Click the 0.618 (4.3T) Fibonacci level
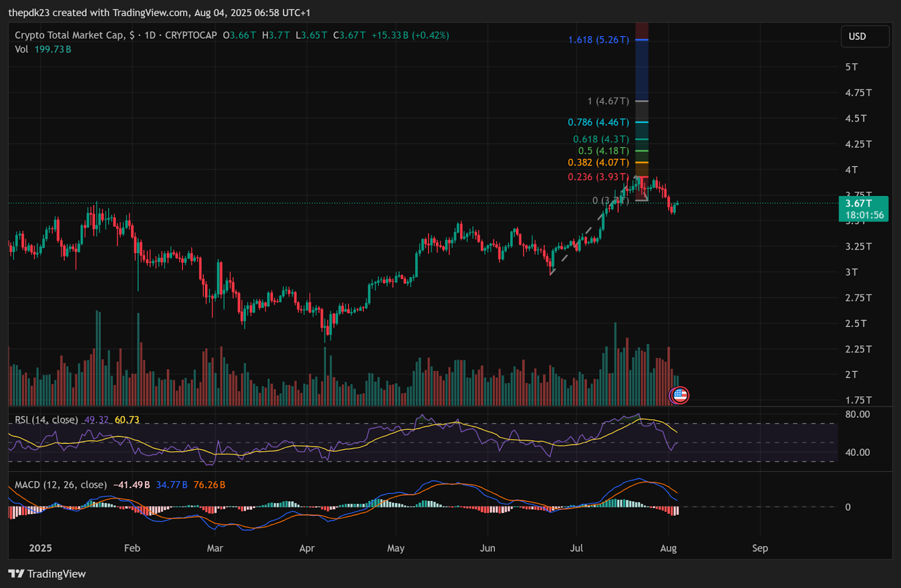The image size is (901, 588). click(600, 139)
